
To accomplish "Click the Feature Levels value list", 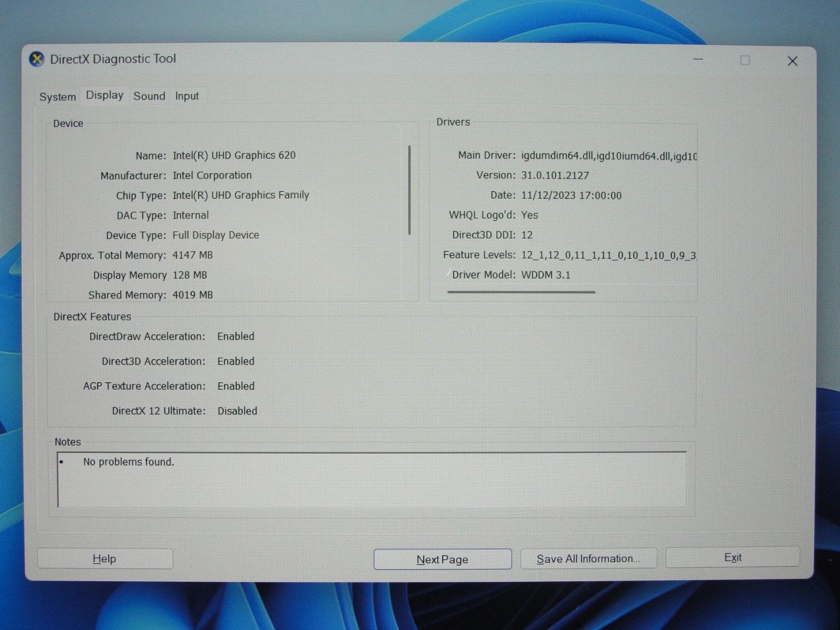I will tap(608, 256).
